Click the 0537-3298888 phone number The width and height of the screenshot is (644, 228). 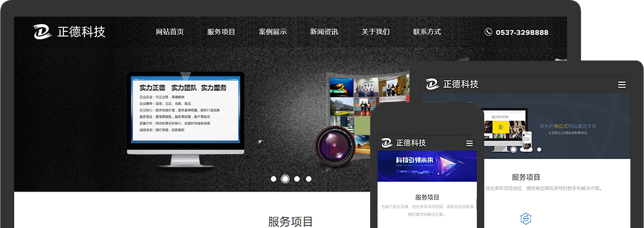coord(522,32)
